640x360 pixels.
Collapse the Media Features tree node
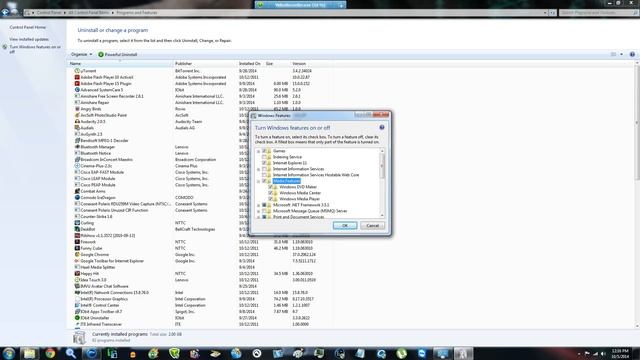[x=258, y=181]
